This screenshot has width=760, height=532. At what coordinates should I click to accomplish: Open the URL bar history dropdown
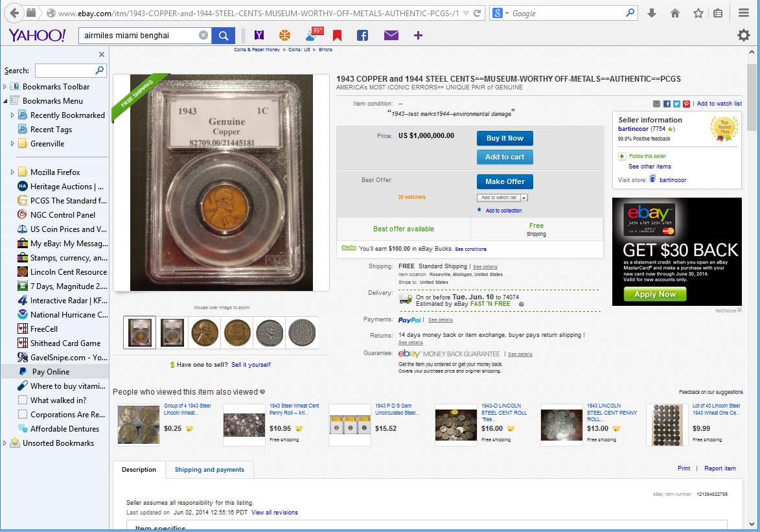coord(466,13)
